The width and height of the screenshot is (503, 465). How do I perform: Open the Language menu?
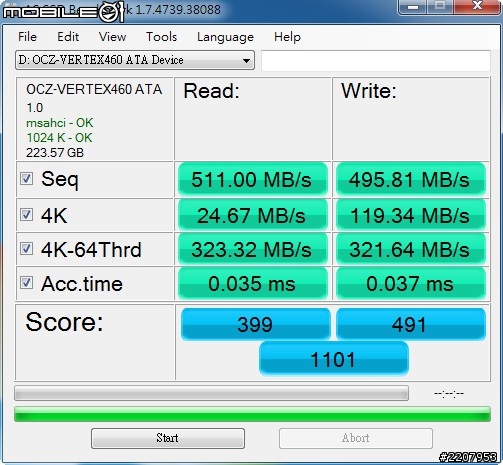(225, 37)
